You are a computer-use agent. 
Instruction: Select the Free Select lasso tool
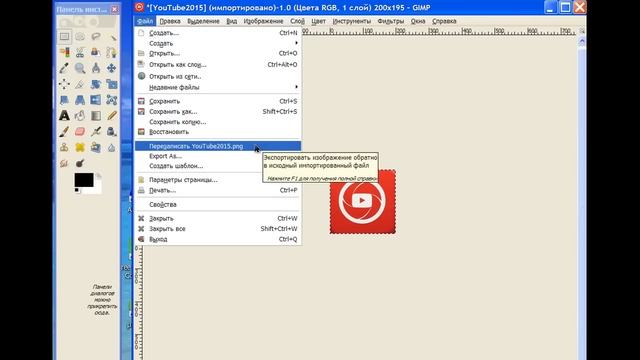(x=96, y=37)
